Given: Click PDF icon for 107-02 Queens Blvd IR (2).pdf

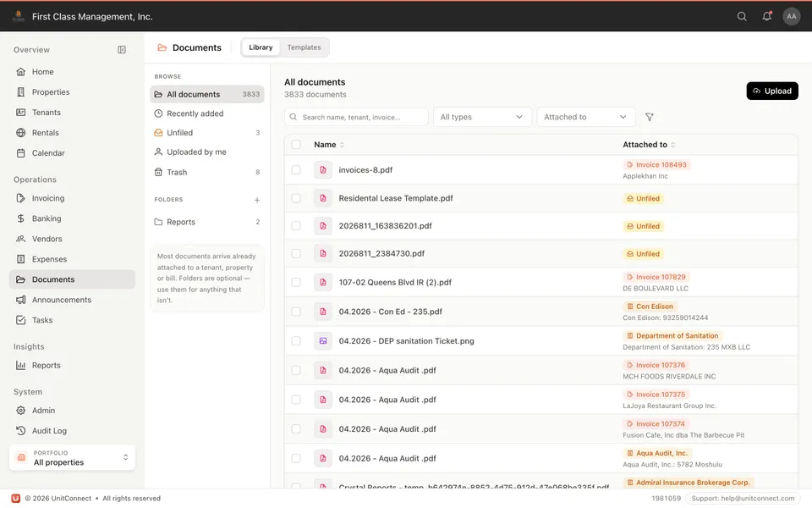Looking at the screenshot, I should [322, 283].
